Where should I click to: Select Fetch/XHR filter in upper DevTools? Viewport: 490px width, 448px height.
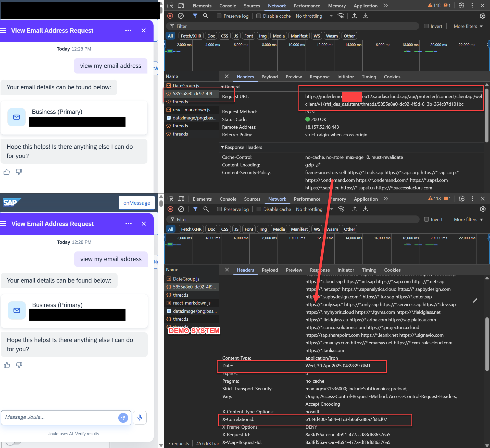click(x=191, y=36)
